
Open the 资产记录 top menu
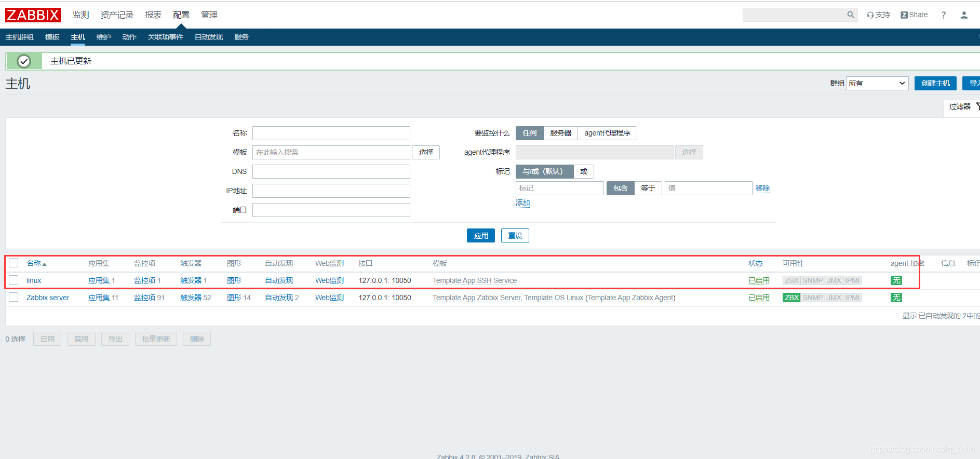pyautogui.click(x=117, y=15)
